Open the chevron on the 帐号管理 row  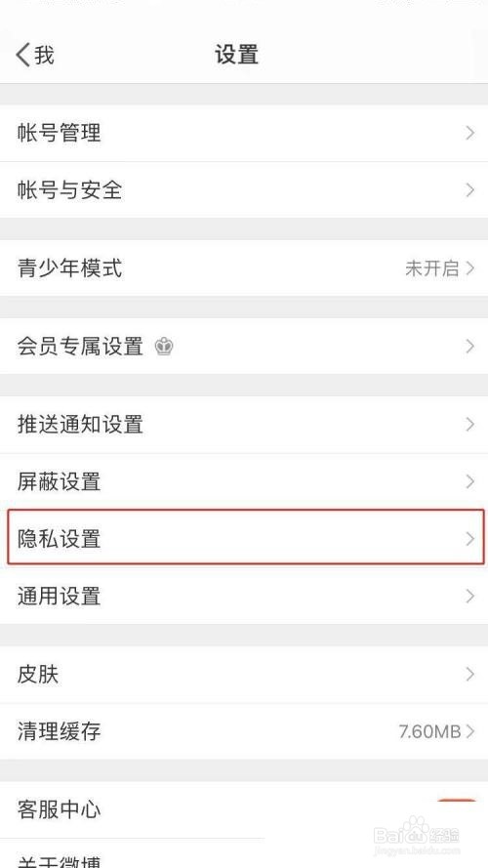coord(469,133)
